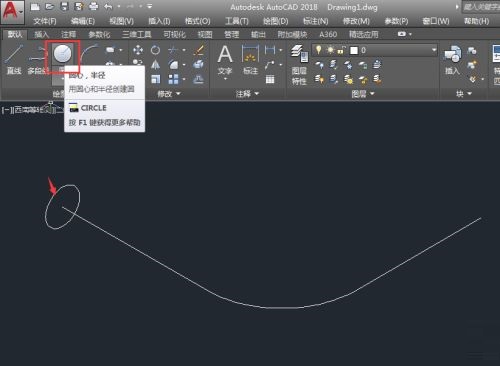This screenshot has width=500, height=366.
Task: Select the Mirror tool in the Modify panel
Action: point(155,64)
